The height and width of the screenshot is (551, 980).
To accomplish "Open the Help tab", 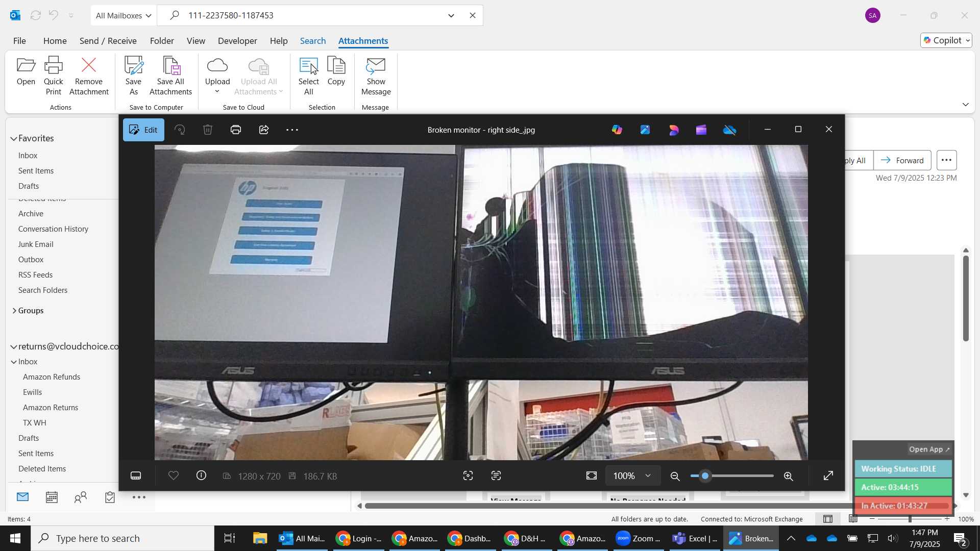I will (279, 41).
